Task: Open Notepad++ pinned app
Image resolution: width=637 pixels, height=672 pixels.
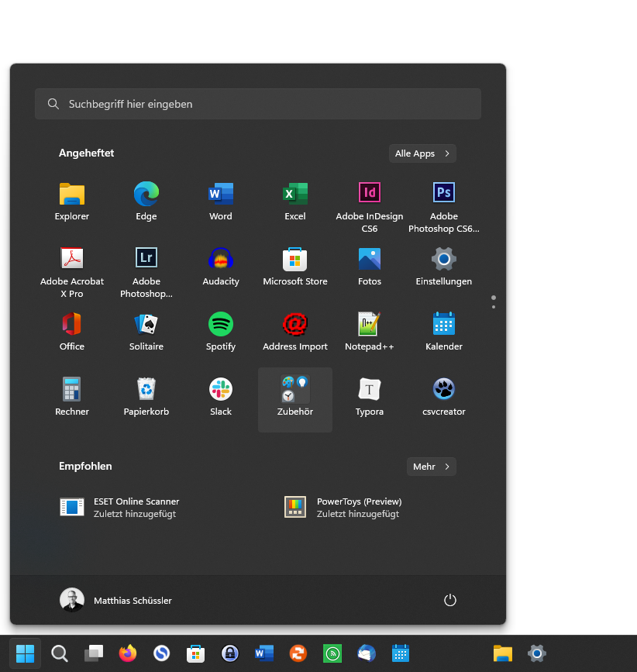Action: (370, 332)
